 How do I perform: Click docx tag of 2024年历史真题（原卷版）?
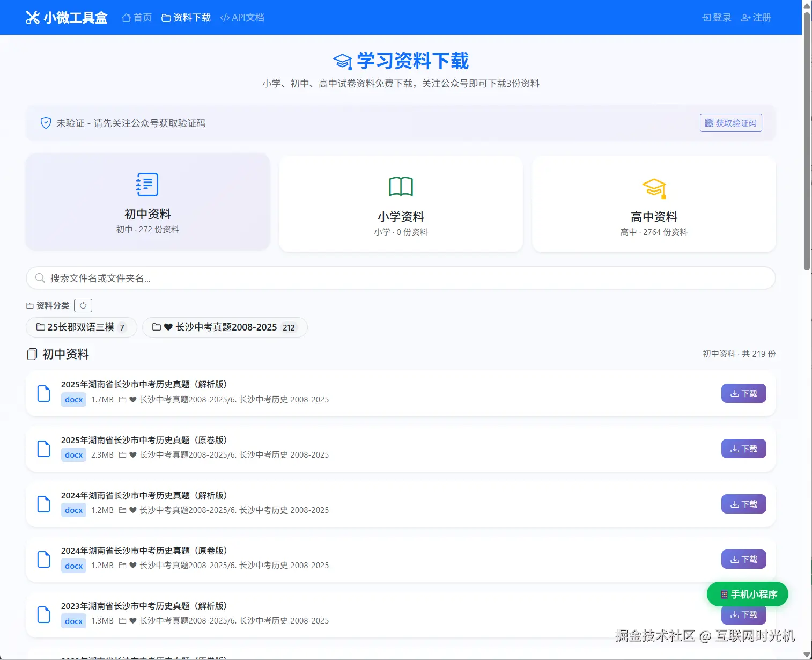click(x=73, y=566)
